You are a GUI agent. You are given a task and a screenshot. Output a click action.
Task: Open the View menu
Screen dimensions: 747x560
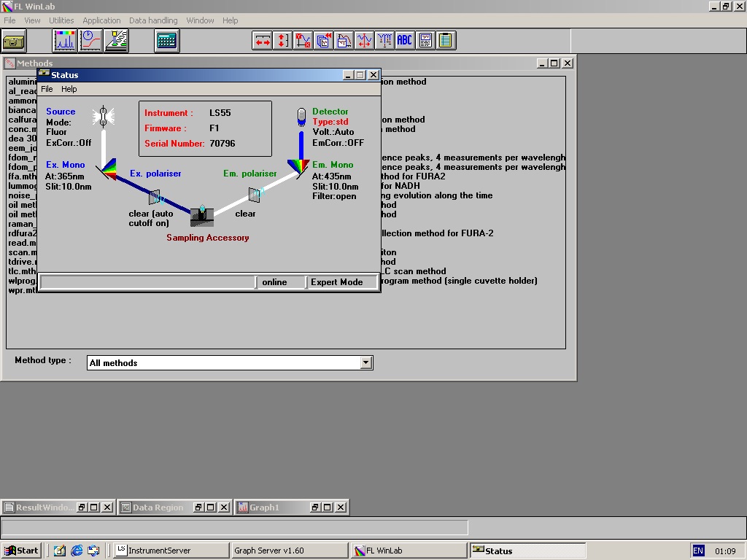[x=32, y=20]
